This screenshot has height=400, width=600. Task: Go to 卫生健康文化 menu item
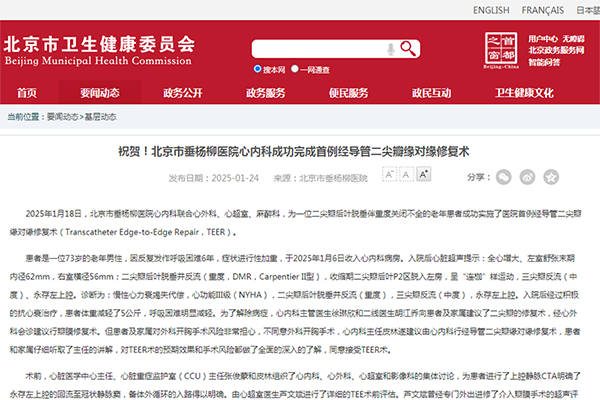pyautogui.click(x=524, y=93)
